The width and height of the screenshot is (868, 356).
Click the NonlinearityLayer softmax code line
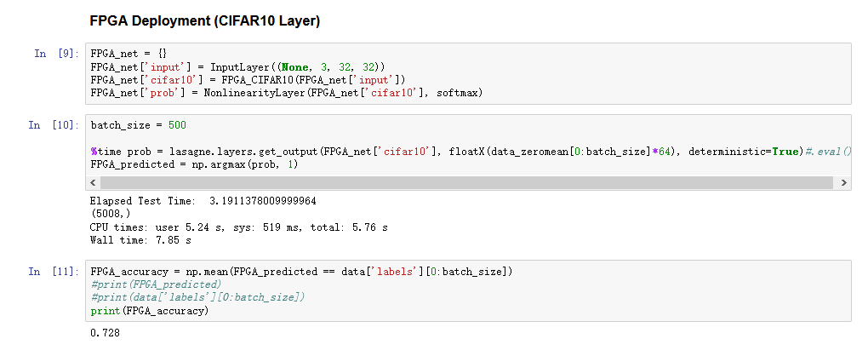[286, 92]
